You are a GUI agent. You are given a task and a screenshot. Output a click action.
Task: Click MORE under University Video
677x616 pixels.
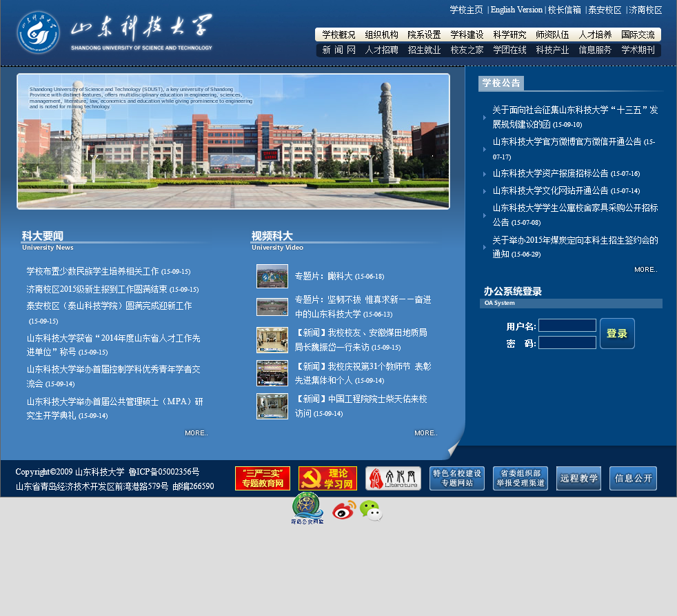tap(426, 433)
